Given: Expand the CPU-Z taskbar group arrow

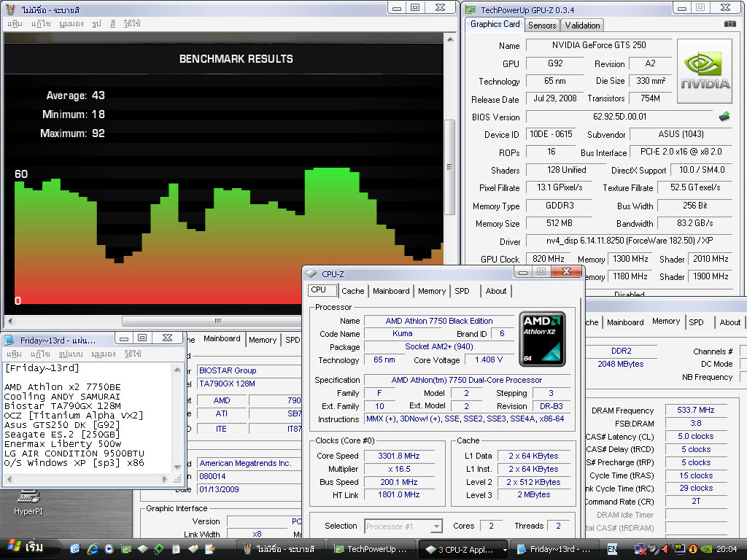Looking at the screenshot, I should pos(504,549).
